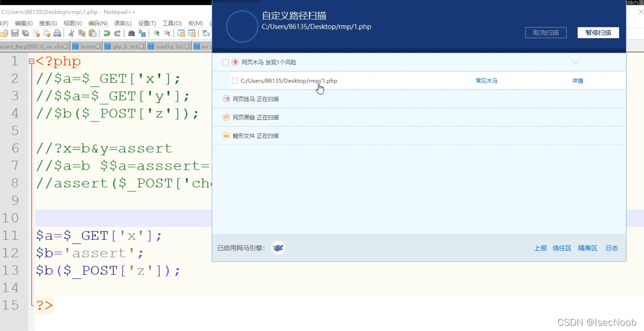Tick the checkbox beside C:/Users/86135/Desktop/rmp/1.php

pos(234,81)
